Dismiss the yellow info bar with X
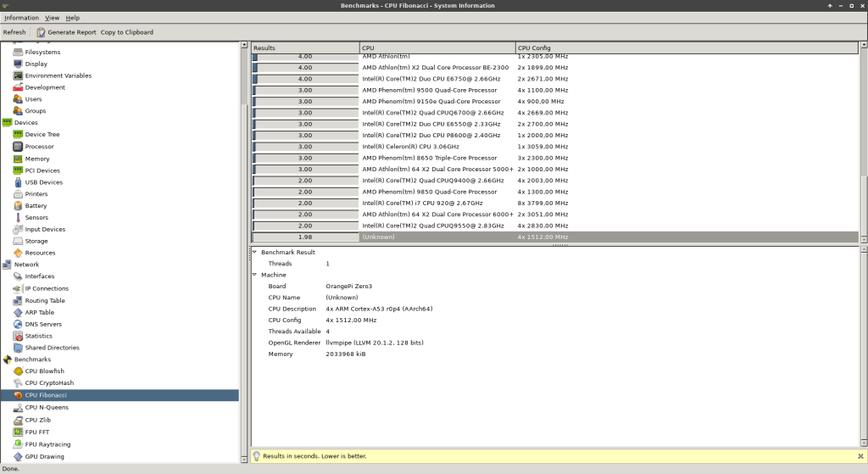Screen dimensions: 868x474 (860, 456)
